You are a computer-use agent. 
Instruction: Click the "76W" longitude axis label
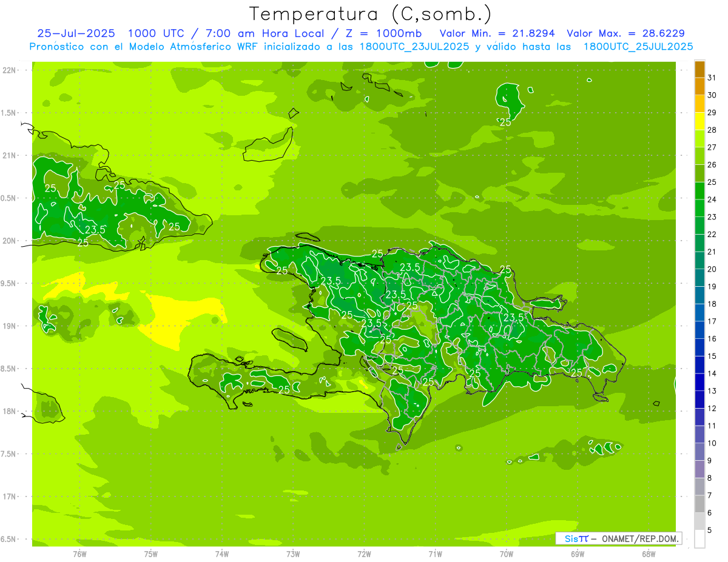pos(79,554)
